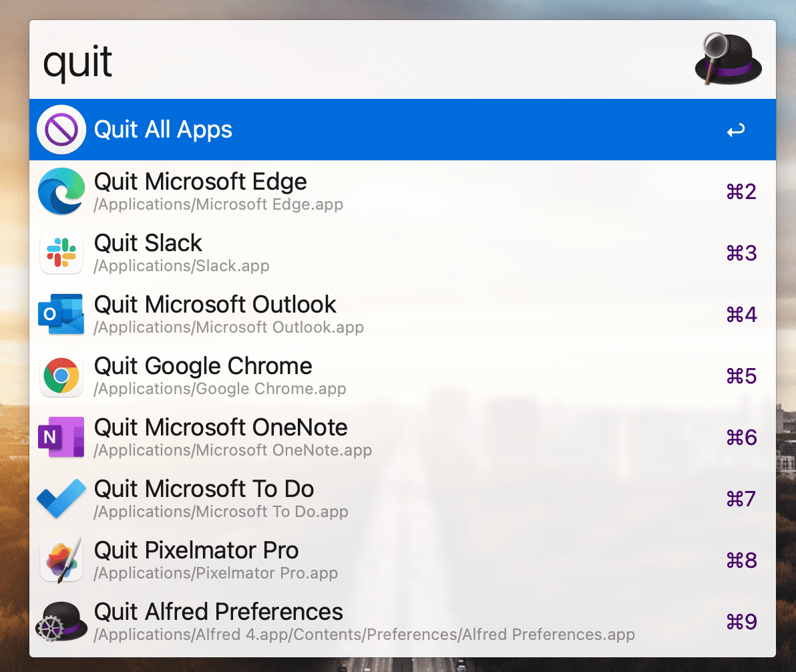Choose the Quit Slack result
This screenshot has height=672, width=796.
(x=403, y=253)
